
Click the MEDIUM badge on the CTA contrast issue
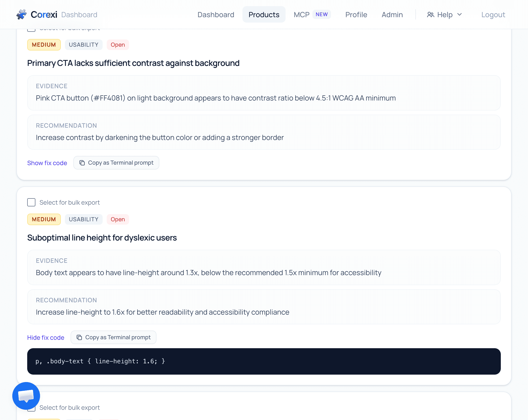click(x=44, y=45)
